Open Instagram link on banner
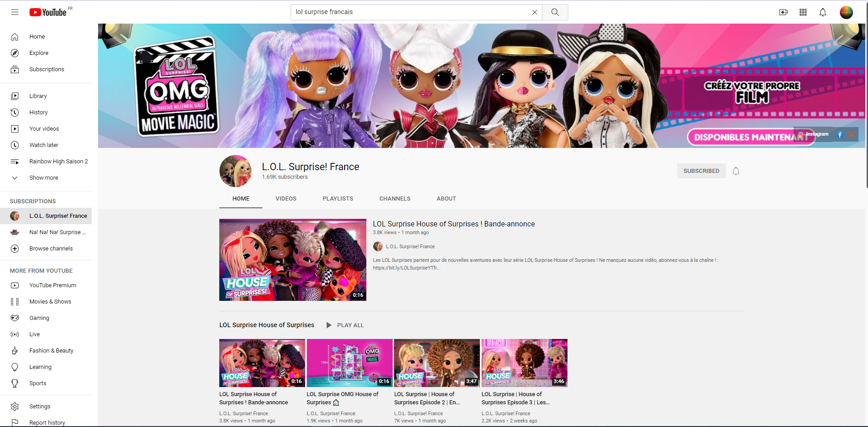The width and height of the screenshot is (868, 427). click(813, 134)
